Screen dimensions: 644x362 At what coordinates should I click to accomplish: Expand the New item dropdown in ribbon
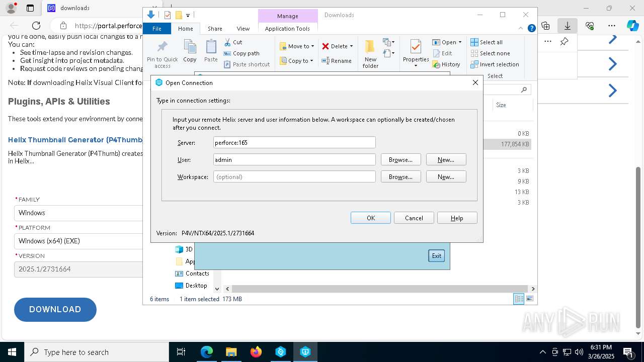389,42
